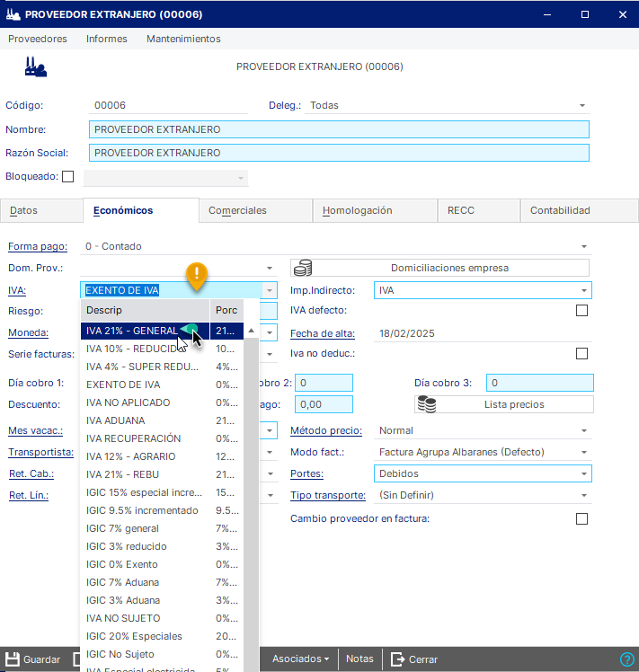Image resolution: width=639 pixels, height=672 pixels.
Task: Switch to the RECC tab
Action: coord(479,210)
